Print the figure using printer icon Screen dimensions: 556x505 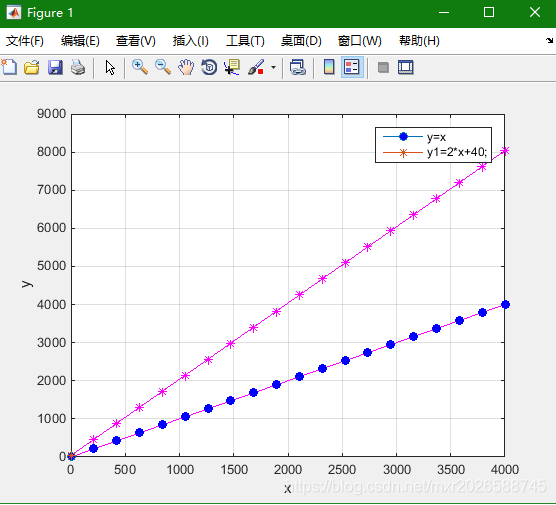click(78, 67)
